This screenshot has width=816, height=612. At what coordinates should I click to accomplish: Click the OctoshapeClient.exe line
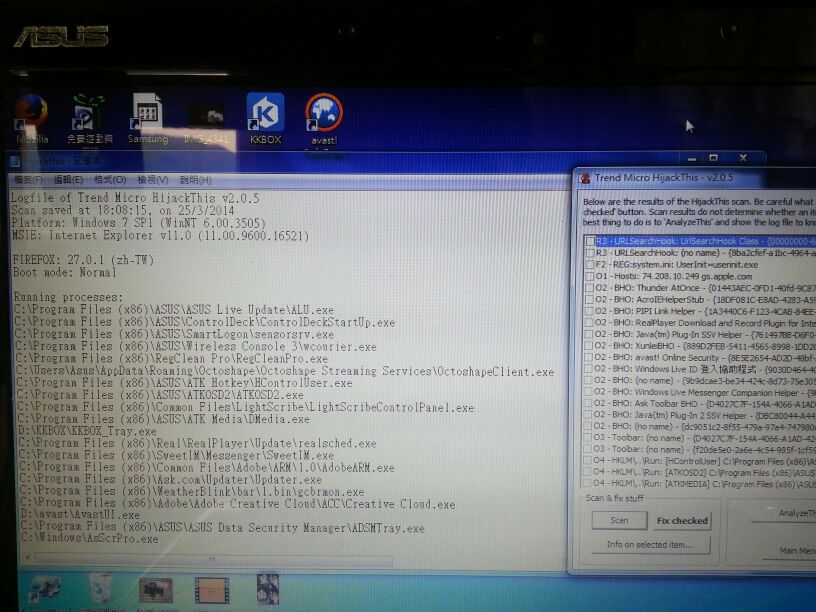click(x=285, y=372)
